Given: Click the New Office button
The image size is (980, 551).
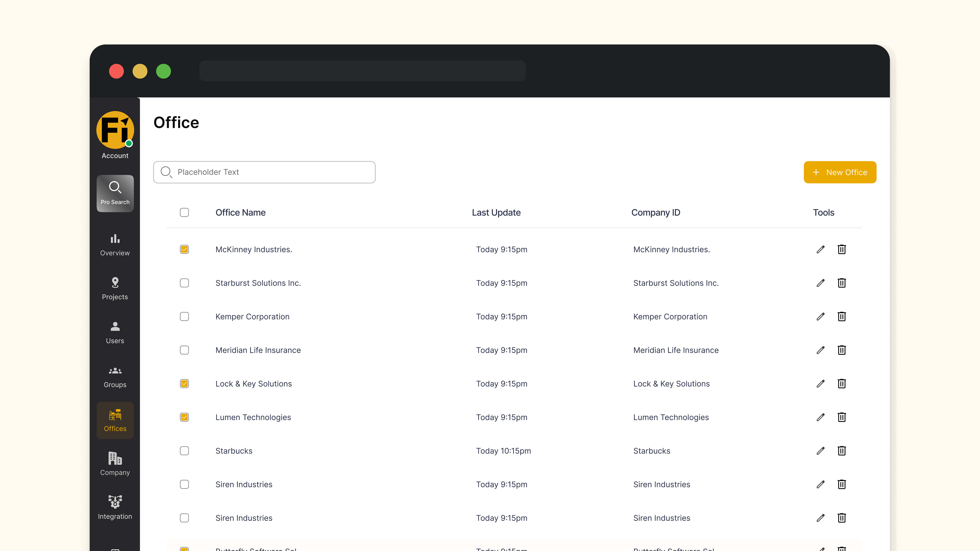Looking at the screenshot, I should coord(840,172).
